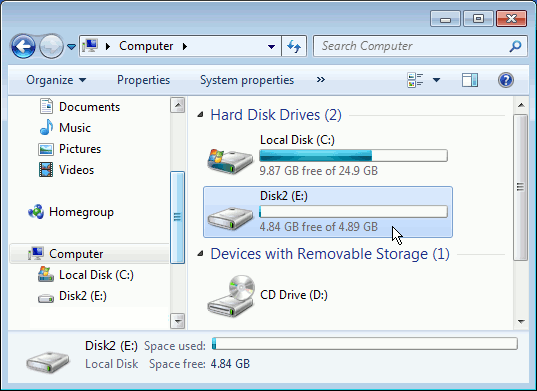This screenshot has height=391, width=537.
Task: Click the Computer icon in sidebar
Action: [x=36, y=254]
